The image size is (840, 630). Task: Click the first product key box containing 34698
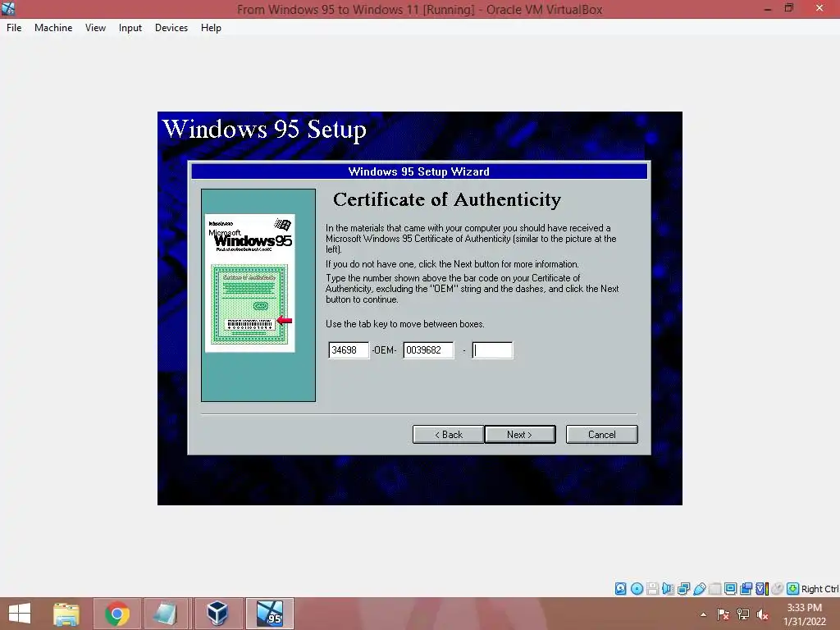[349, 349]
